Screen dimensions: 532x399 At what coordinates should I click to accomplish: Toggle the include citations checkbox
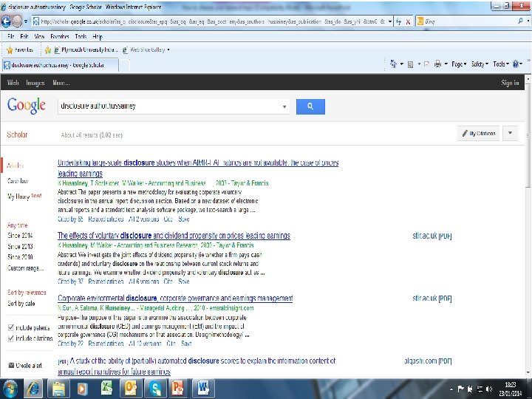pyautogui.click(x=10, y=338)
